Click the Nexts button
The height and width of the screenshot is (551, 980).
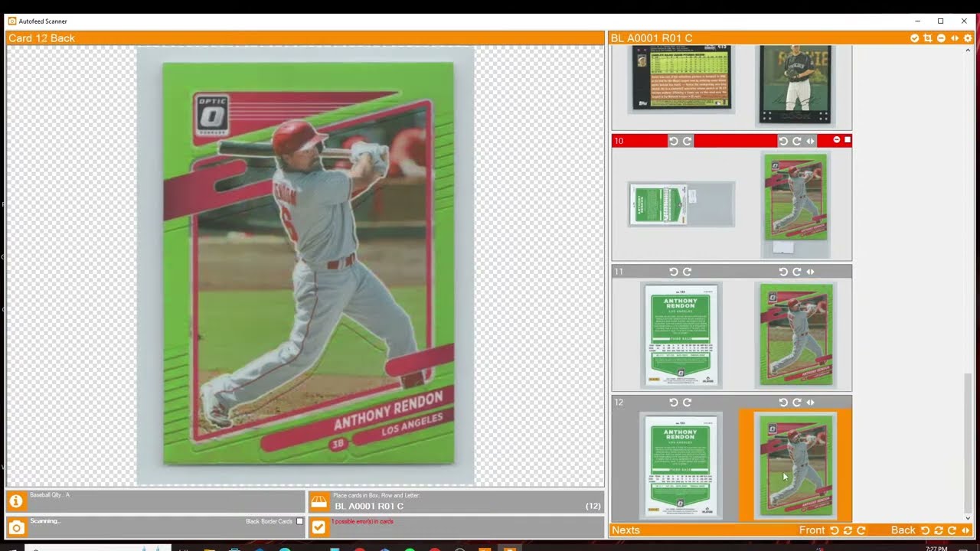pos(626,530)
